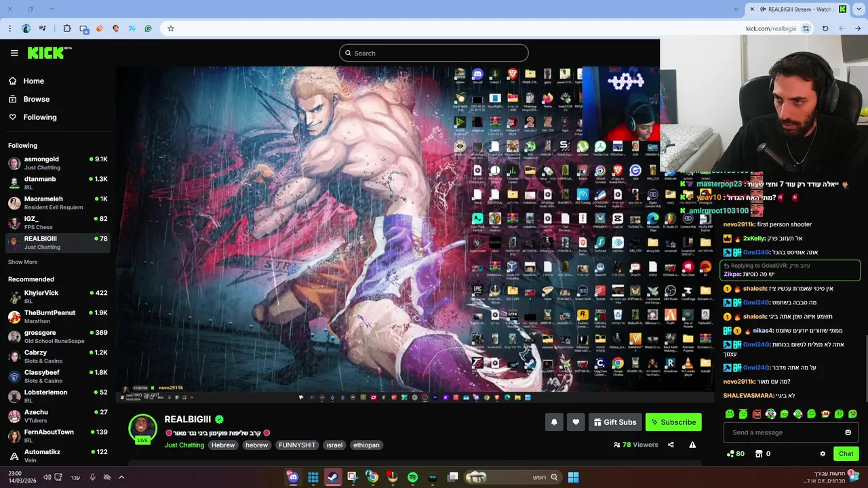Open channel points balance showing 80
868x488 pixels.
point(735,453)
